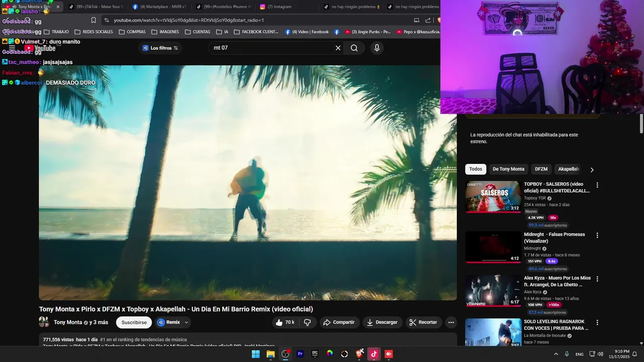Start YouTube voice search
This screenshot has height=362, width=644.
click(x=377, y=48)
